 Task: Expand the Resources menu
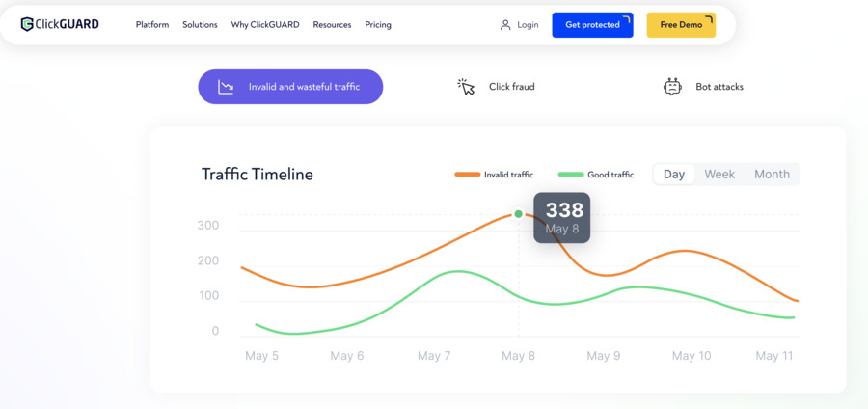click(332, 25)
